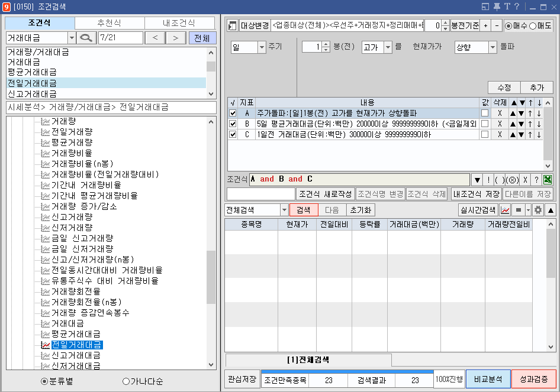This screenshot has height=392, width=560.
Task: Uncheck condition A checkbox
Action: coord(233,113)
